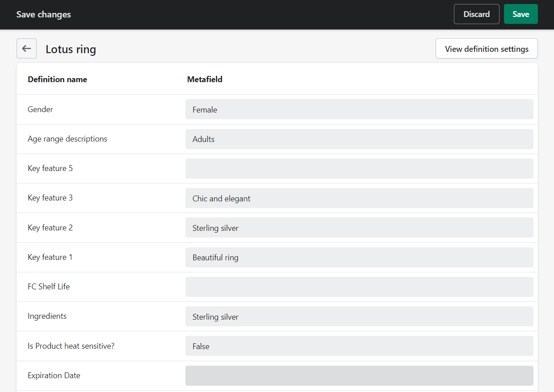Click the Age range descriptions field
Image resolution: width=554 pixels, height=392 pixels.
point(359,139)
